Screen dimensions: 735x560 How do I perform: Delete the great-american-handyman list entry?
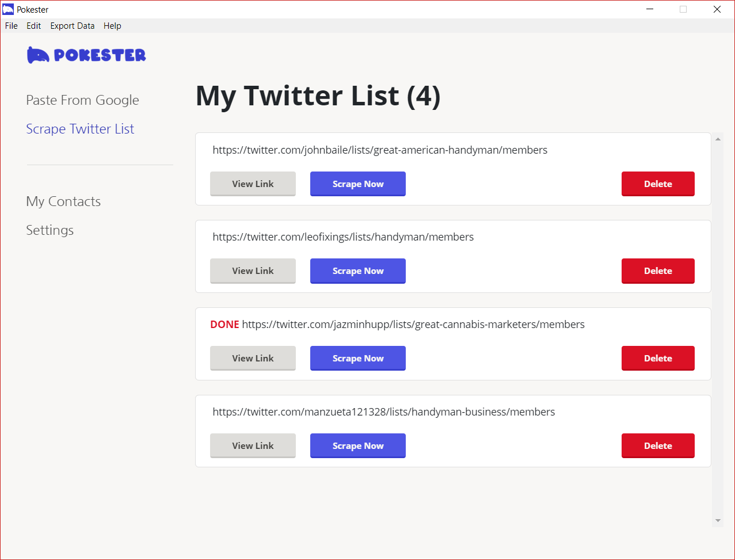pos(658,184)
